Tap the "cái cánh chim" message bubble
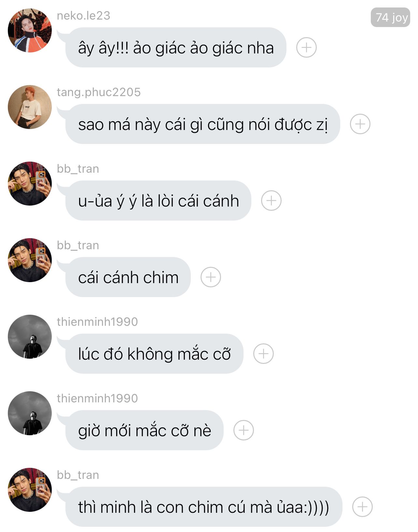This screenshot has height=532, width=418. click(x=128, y=277)
